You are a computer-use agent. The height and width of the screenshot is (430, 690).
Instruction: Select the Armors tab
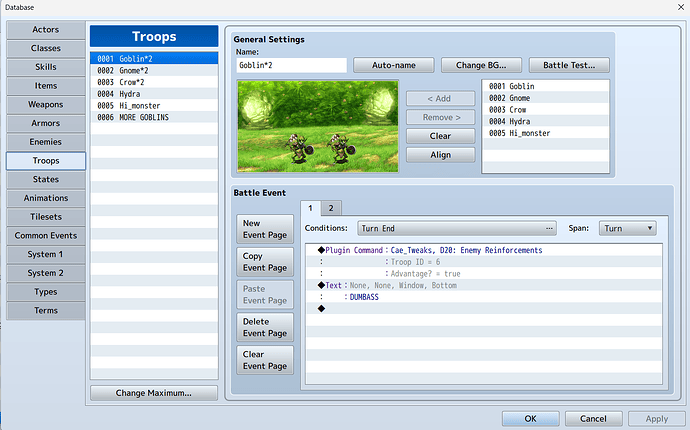(46, 123)
